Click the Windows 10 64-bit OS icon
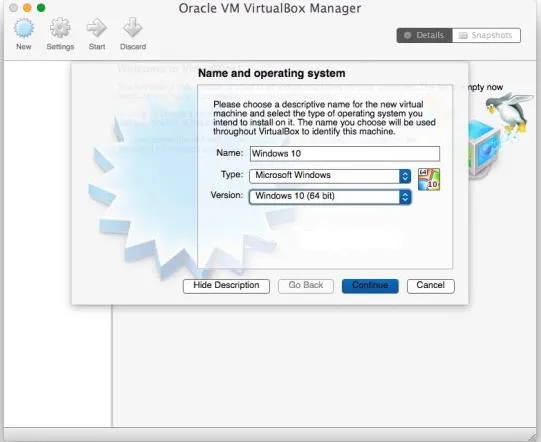 (429, 179)
